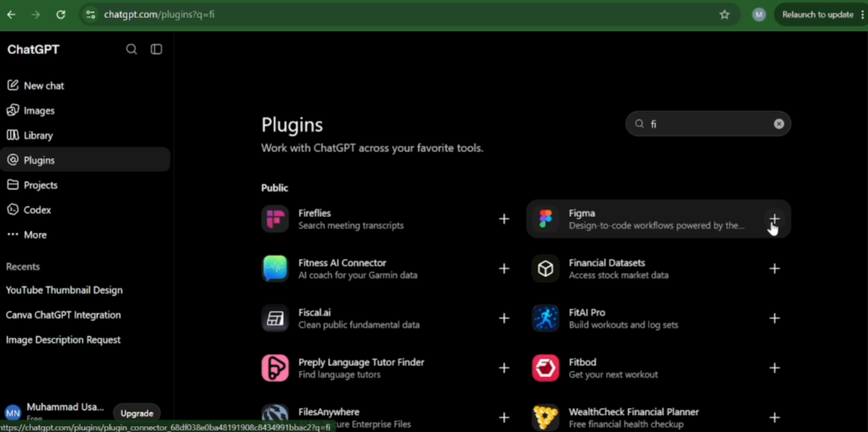Add Fitness AI Connector with plus
Viewport: 868px width, 432px height.
pyautogui.click(x=504, y=269)
